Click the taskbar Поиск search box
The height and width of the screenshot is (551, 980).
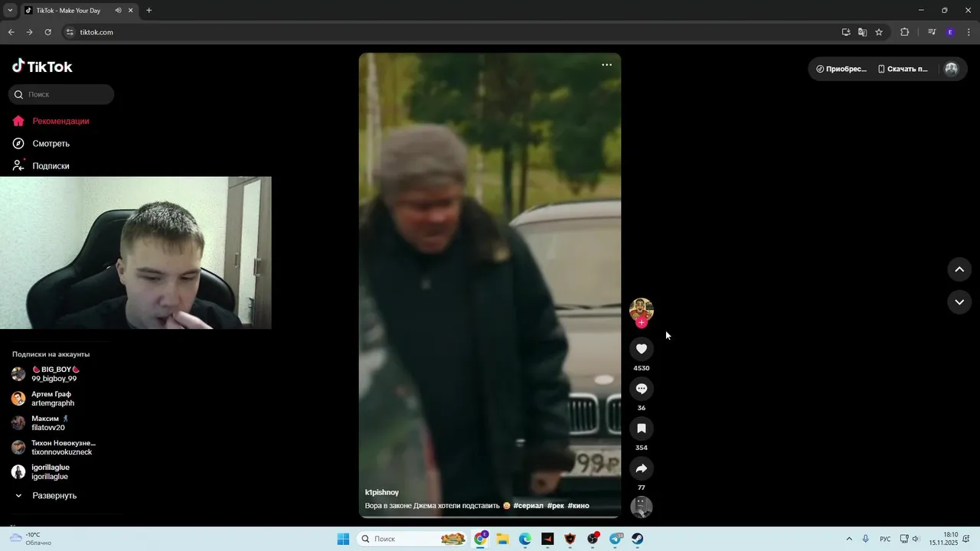413,539
